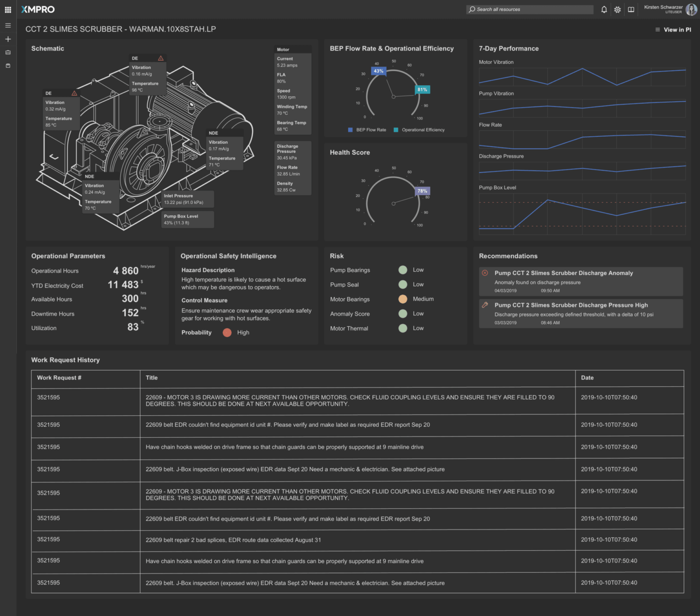
Task: Focus the Search all resources field
Action: (x=530, y=10)
